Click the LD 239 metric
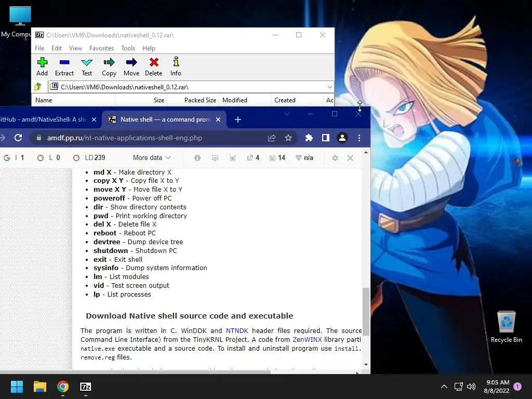Image resolution: width=532 pixels, height=399 pixels. (x=89, y=158)
